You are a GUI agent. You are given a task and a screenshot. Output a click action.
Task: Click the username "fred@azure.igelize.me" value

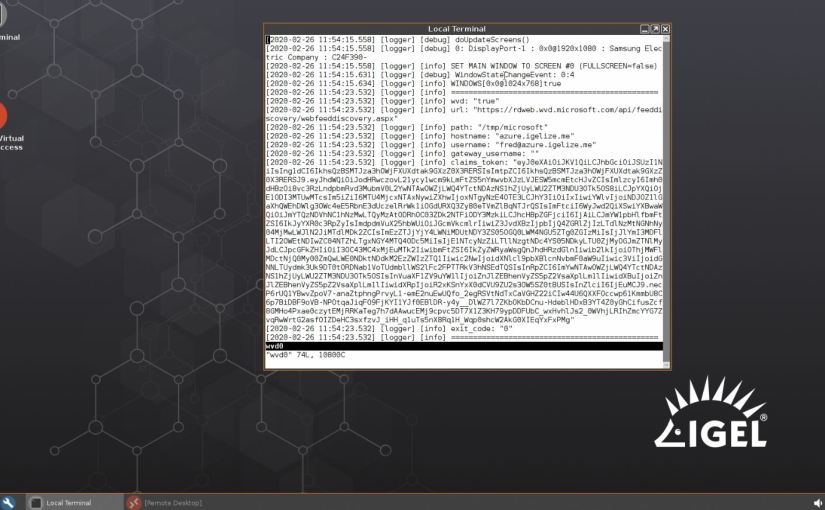point(546,145)
